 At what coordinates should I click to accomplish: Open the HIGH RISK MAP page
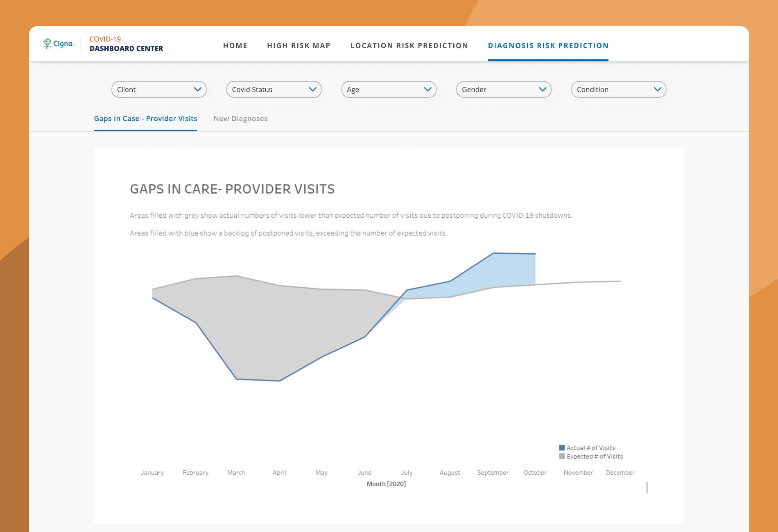[x=299, y=45]
